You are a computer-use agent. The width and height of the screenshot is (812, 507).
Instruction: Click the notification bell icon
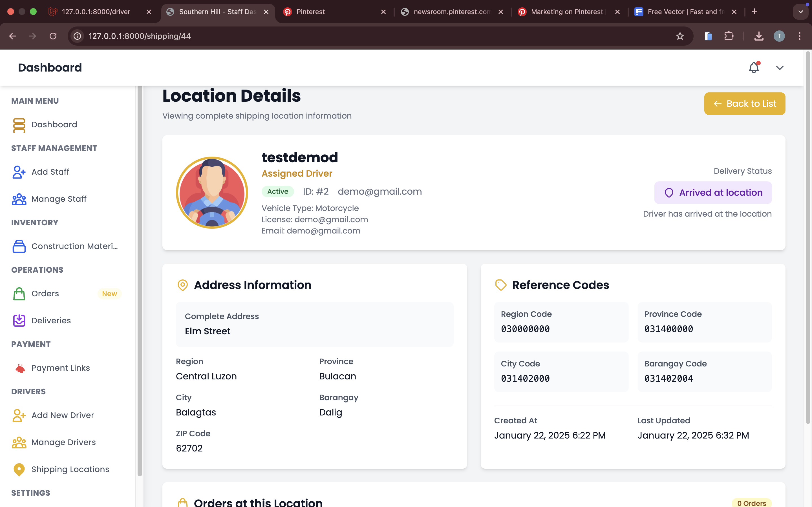(x=754, y=67)
